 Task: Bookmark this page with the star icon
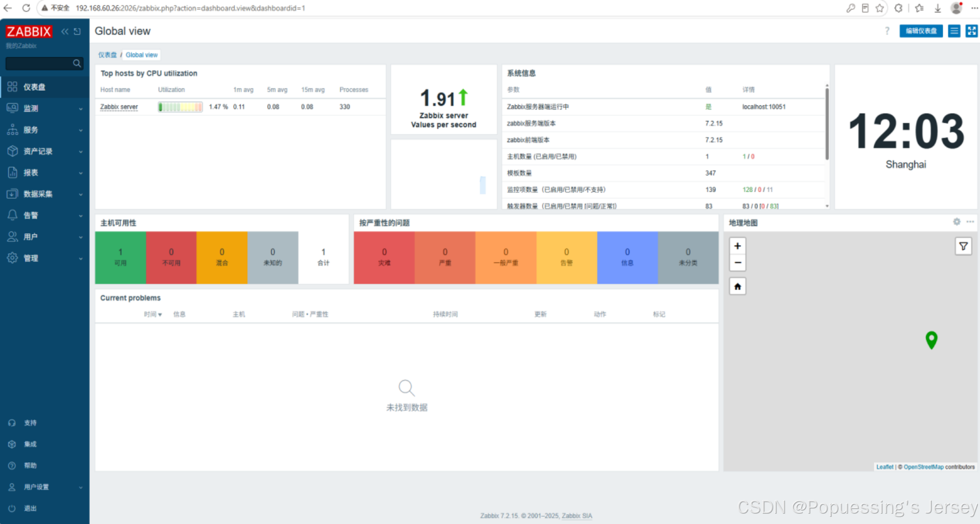pyautogui.click(x=880, y=8)
